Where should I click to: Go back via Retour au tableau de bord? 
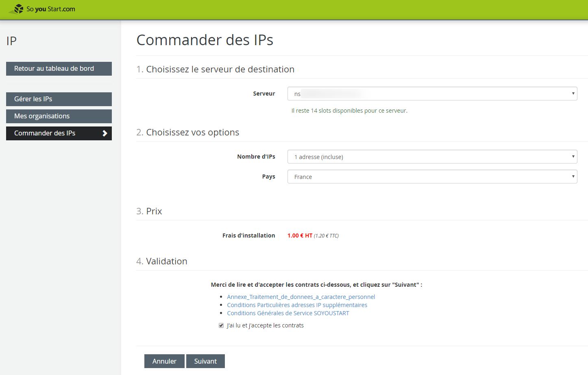(59, 69)
